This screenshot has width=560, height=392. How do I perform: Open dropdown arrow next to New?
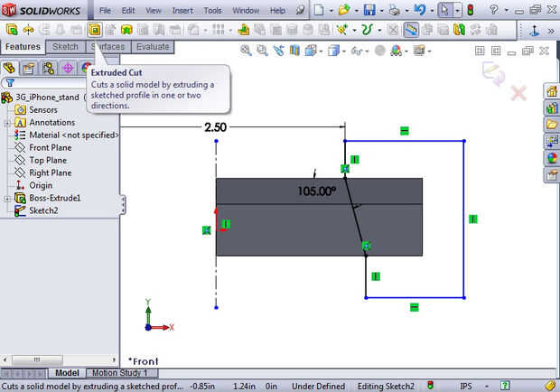pos(331,11)
